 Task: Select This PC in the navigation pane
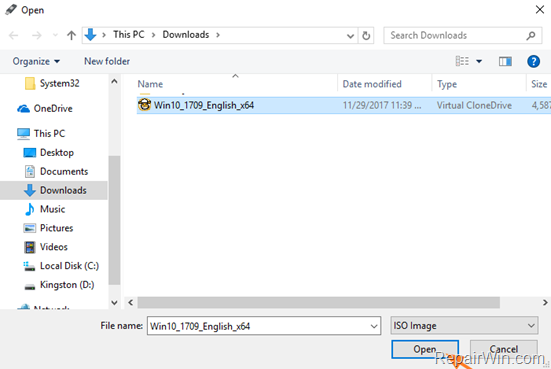coord(41,134)
